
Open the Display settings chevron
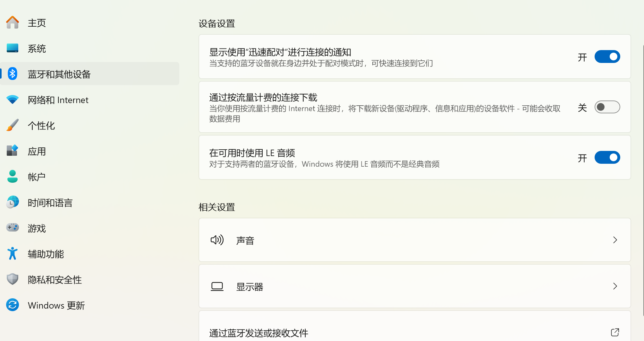(x=615, y=286)
